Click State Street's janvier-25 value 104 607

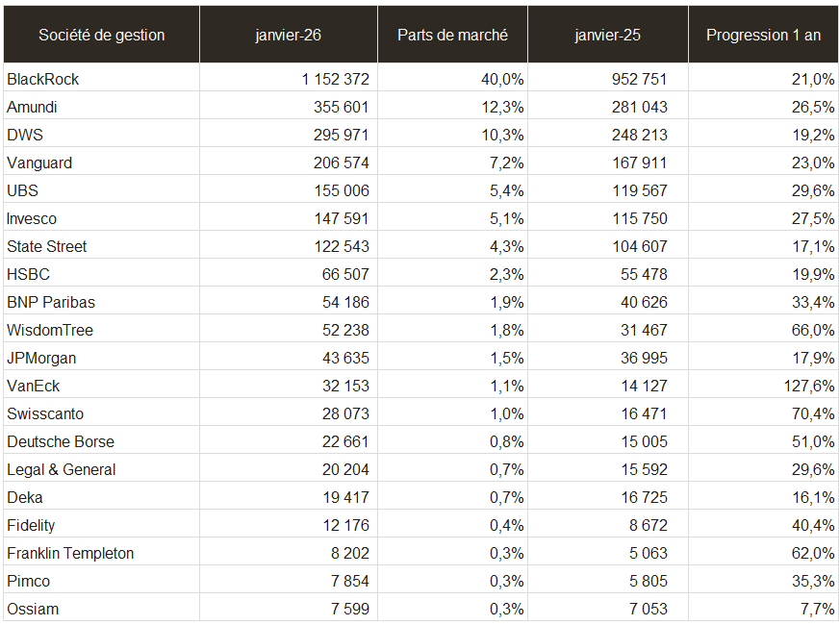640,246
